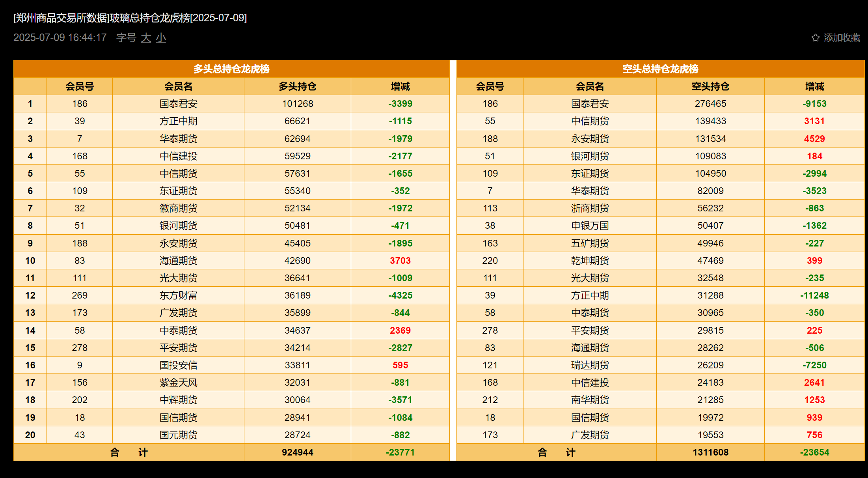Screen dimensions: 868x478
Task: Click the red change value 2369
Action: tap(400, 330)
